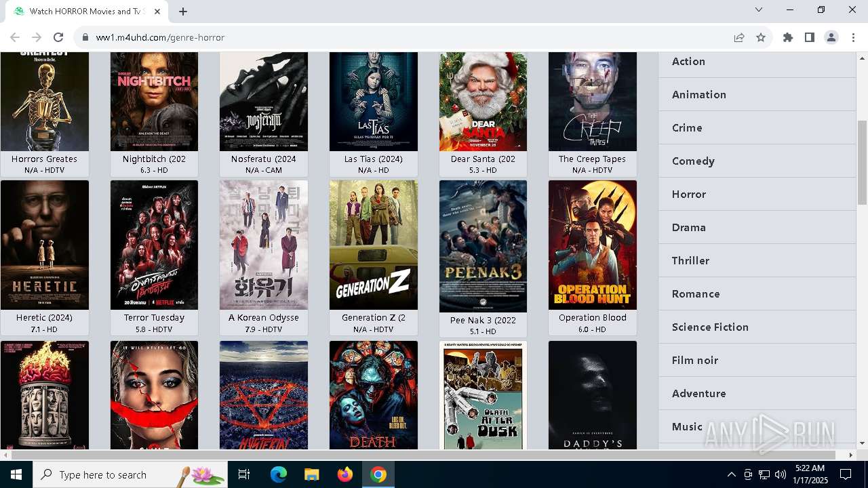Open the Extensions puzzle icon
The height and width of the screenshot is (488, 868).
click(788, 37)
